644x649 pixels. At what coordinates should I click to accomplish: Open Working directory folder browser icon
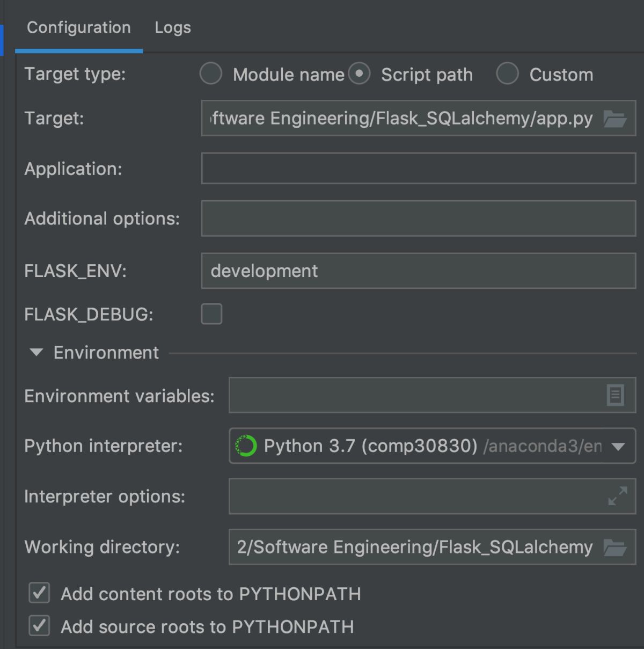point(614,548)
